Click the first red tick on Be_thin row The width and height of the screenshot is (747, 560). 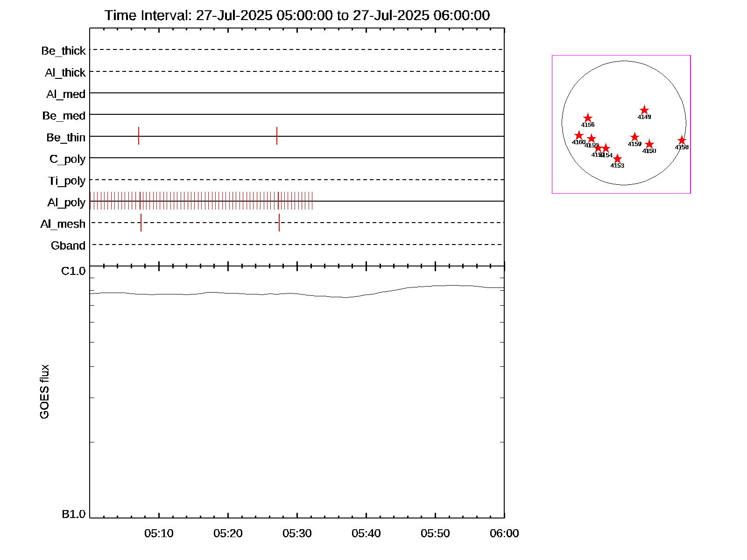click(x=139, y=136)
